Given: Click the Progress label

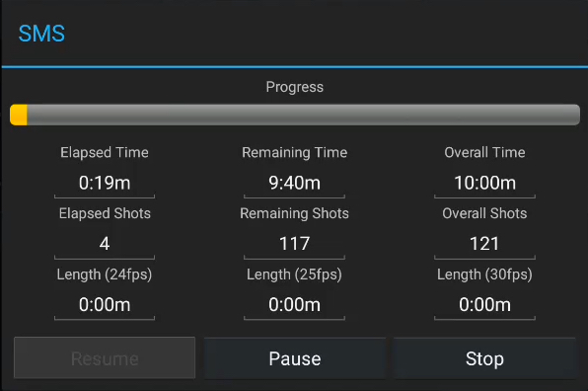Looking at the screenshot, I should pyautogui.click(x=294, y=87).
